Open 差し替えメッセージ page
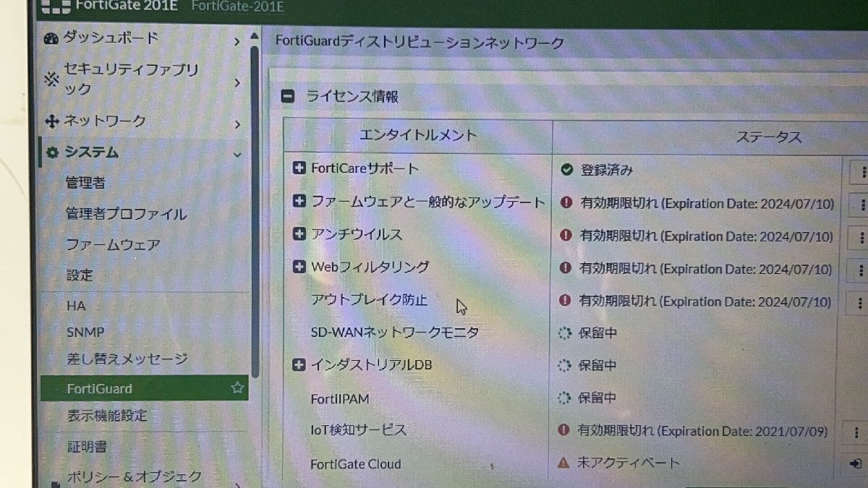 (127, 359)
